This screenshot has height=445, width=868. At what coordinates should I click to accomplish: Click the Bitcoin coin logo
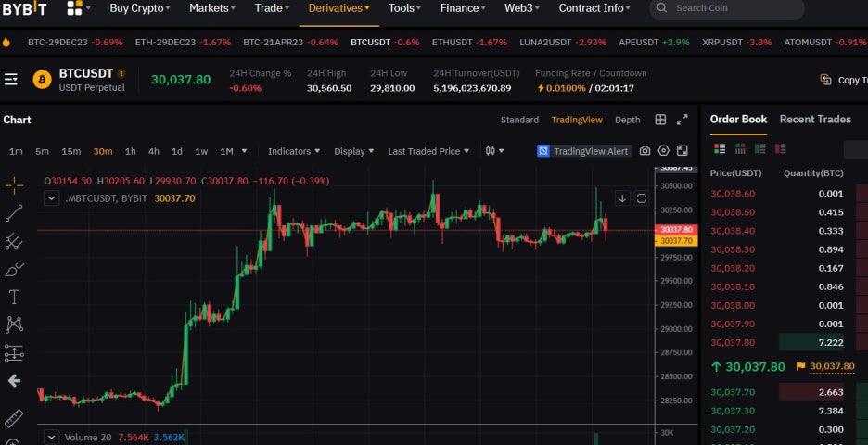coord(42,80)
